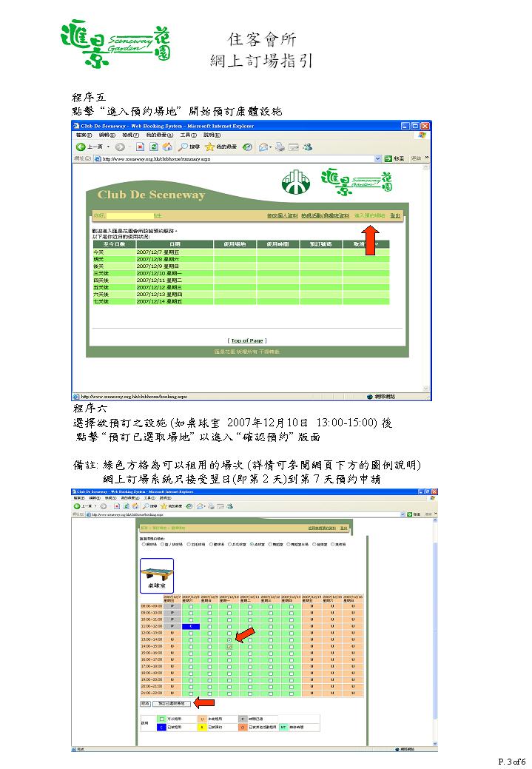The height and width of the screenshot is (769, 532).
Task: Click the Stop icon in the summary.aspx browser window
Action: pos(141,147)
